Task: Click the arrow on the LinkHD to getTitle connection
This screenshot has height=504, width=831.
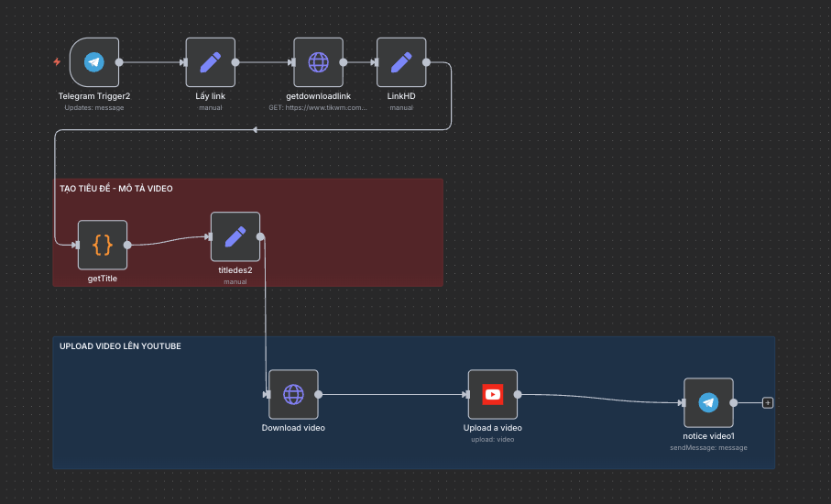Action: coord(255,130)
